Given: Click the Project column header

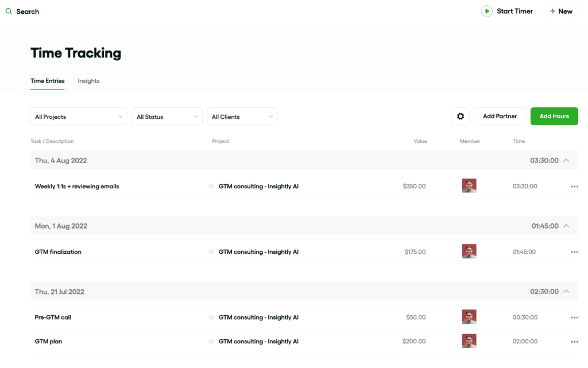Looking at the screenshot, I should (220, 141).
